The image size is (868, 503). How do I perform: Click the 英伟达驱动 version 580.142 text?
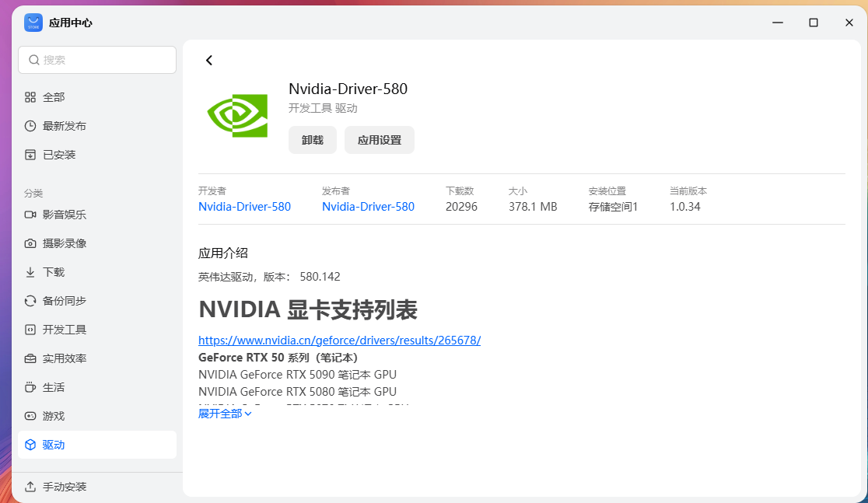[269, 277]
